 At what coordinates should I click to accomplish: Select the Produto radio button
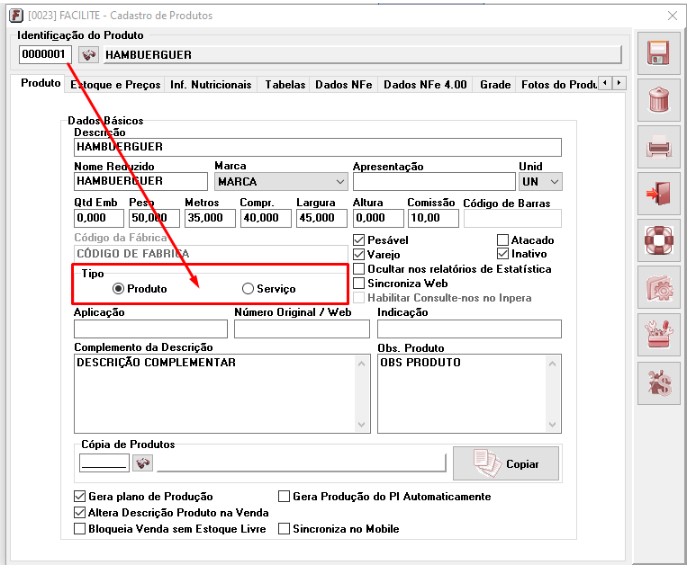(x=118, y=289)
